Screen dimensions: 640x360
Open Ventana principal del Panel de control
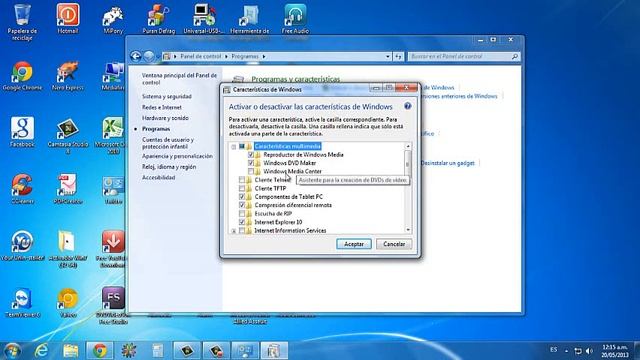(179, 79)
